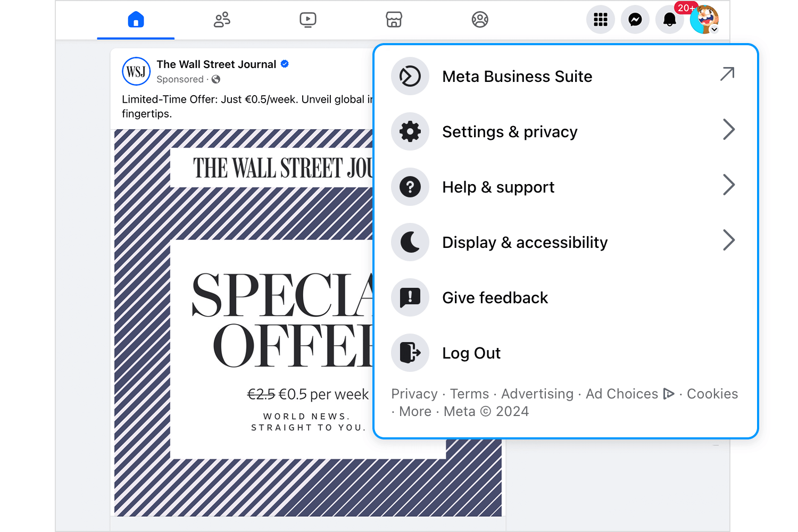Screen dimensions: 798x532
Task: Open Settings & privacy menu
Action: [566, 131]
